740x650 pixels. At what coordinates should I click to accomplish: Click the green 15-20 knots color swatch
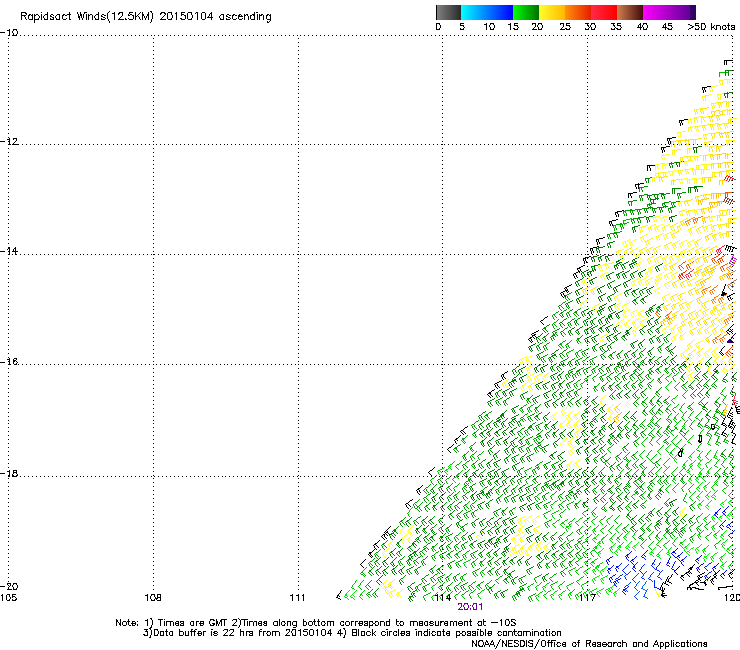tap(526, 12)
